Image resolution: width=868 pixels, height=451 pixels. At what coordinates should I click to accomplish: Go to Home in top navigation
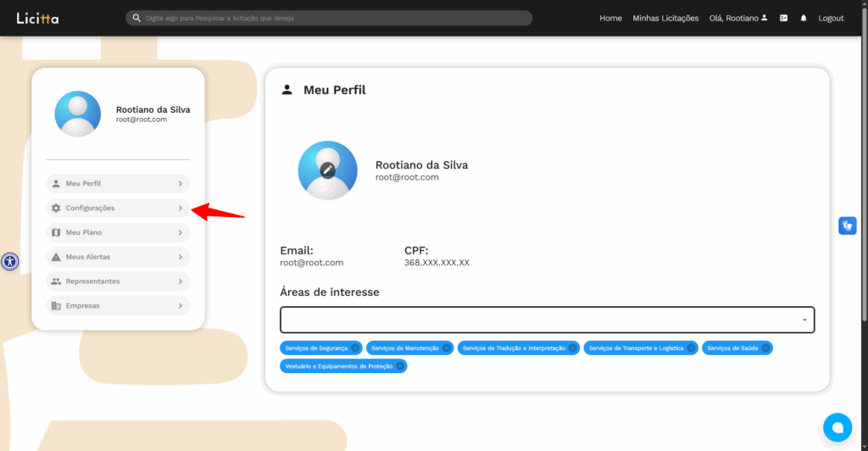(610, 19)
